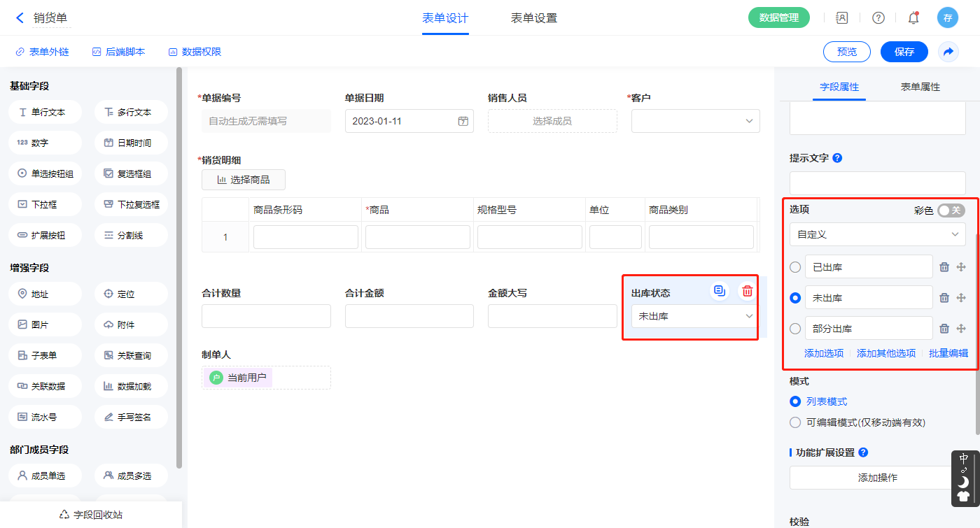Expand the 客户 dropdown
Viewport: 980px width, 528px height.
[695, 121]
